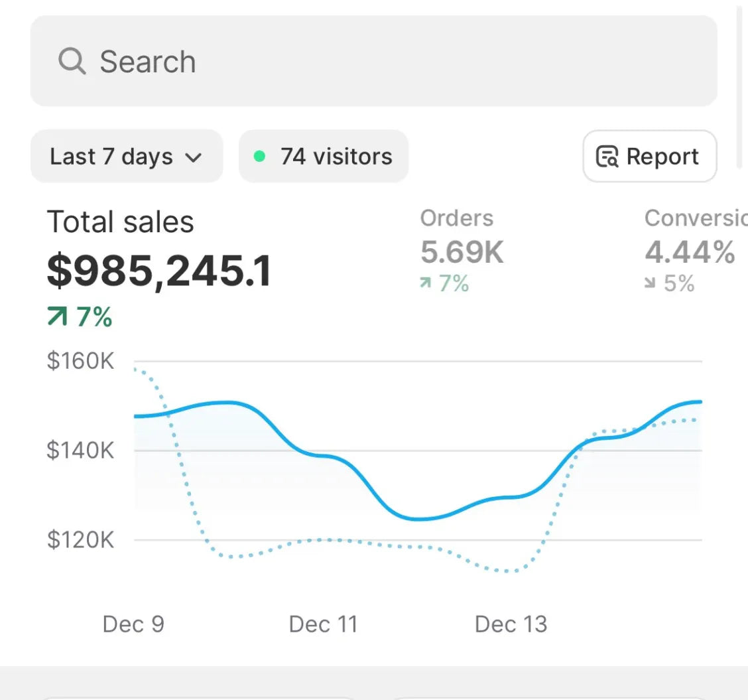The height and width of the screenshot is (700, 748).
Task: Click the Total sales green up arrow
Action: tap(58, 318)
